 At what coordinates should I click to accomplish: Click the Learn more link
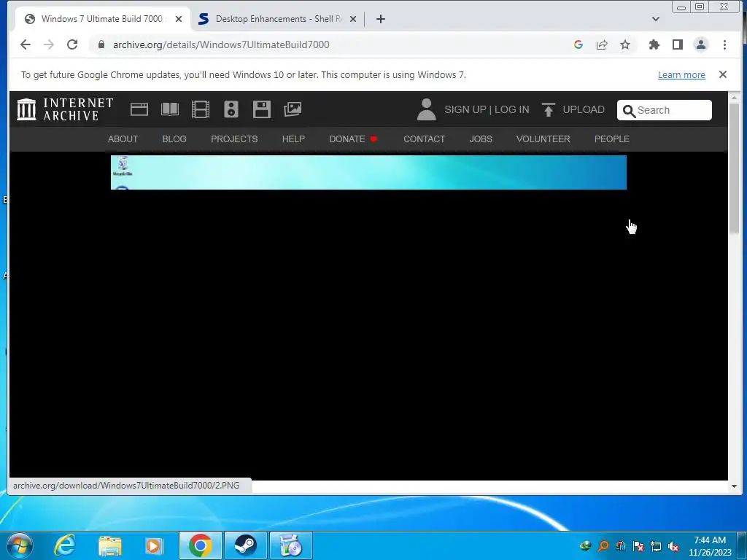pos(681,75)
